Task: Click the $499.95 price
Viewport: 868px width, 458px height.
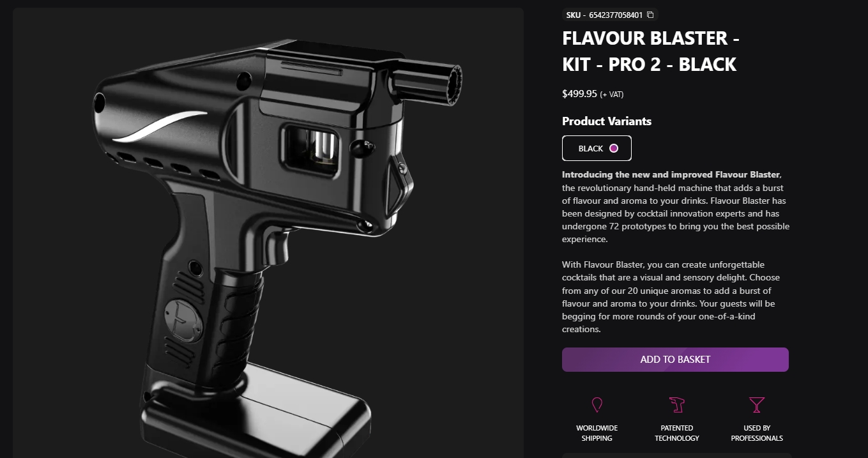Action: 579,94
